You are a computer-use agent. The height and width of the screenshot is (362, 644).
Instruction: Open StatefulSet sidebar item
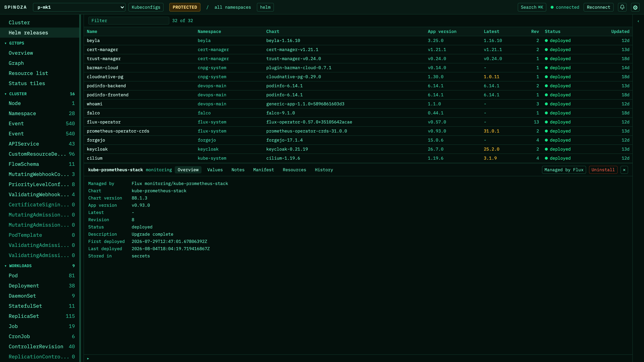pos(39,306)
